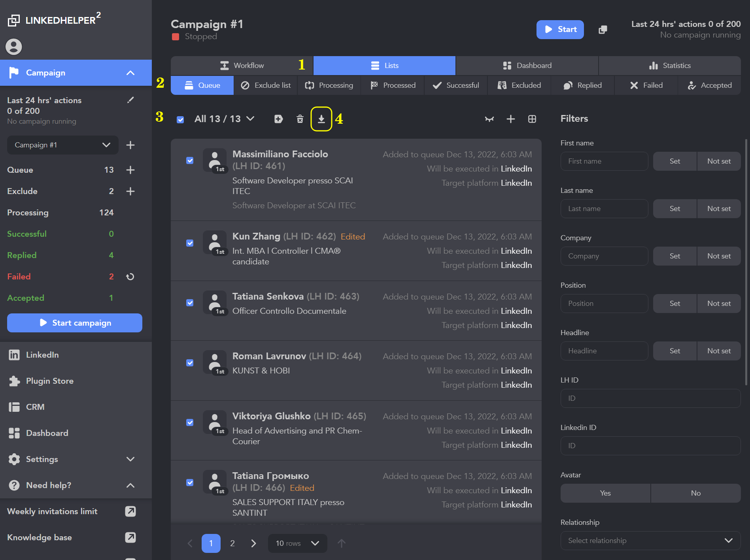Click the plus icon in list toolbar

pos(511,119)
